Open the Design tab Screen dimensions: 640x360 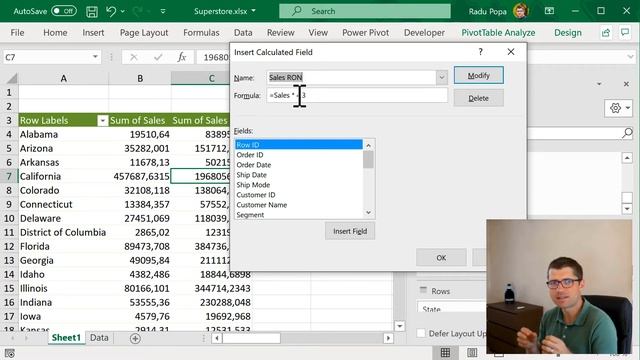(567, 33)
